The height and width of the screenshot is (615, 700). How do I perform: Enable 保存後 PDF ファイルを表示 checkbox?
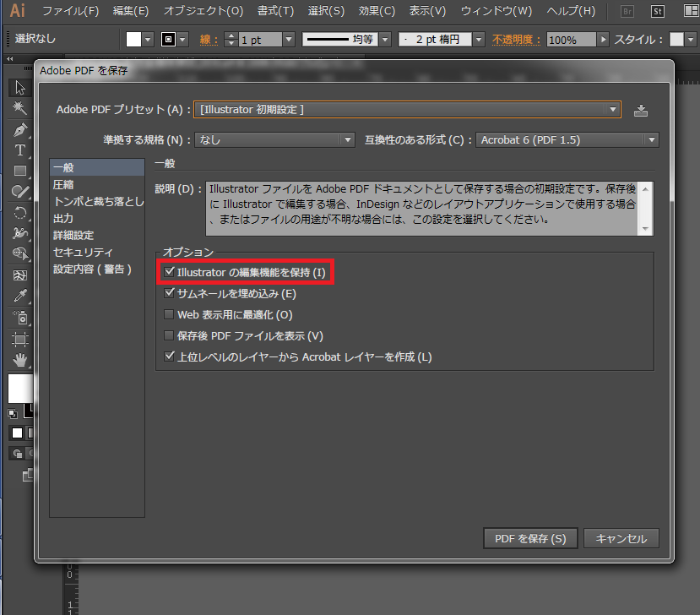[x=169, y=335]
